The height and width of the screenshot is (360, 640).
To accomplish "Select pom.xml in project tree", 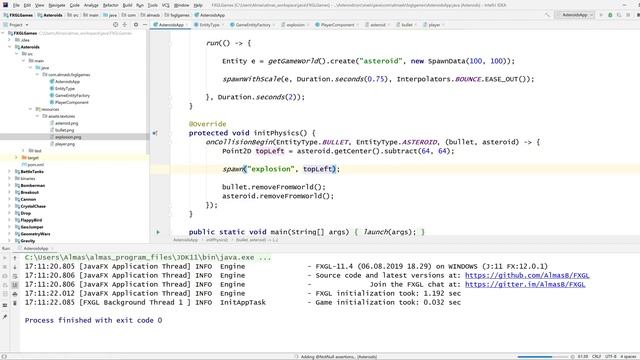I will point(36,164).
